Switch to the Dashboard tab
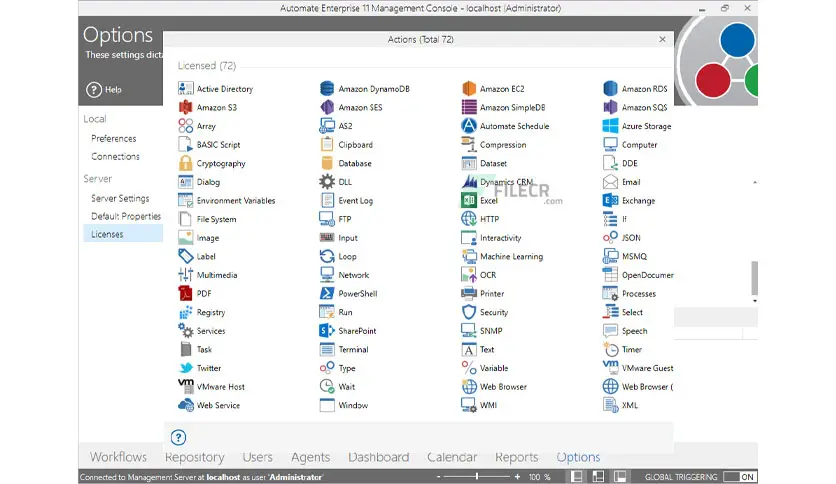Image resolution: width=836 pixels, height=484 pixels. pyautogui.click(x=379, y=457)
